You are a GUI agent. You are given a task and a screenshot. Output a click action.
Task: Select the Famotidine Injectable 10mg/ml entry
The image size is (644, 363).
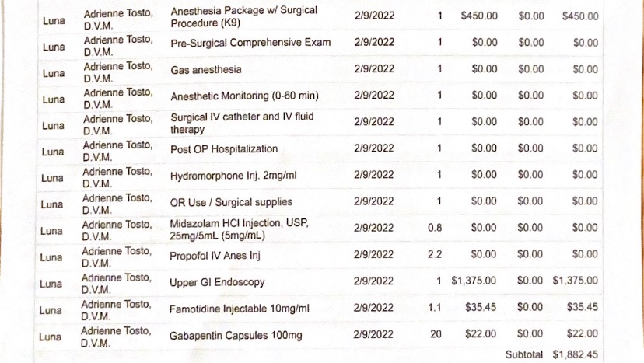click(x=239, y=309)
